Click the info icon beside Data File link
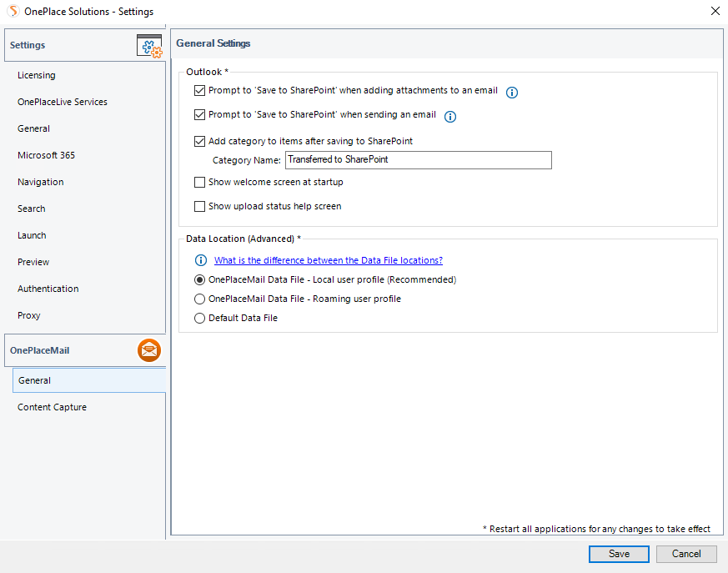Screen dimensions: 728x573 tap(200, 259)
